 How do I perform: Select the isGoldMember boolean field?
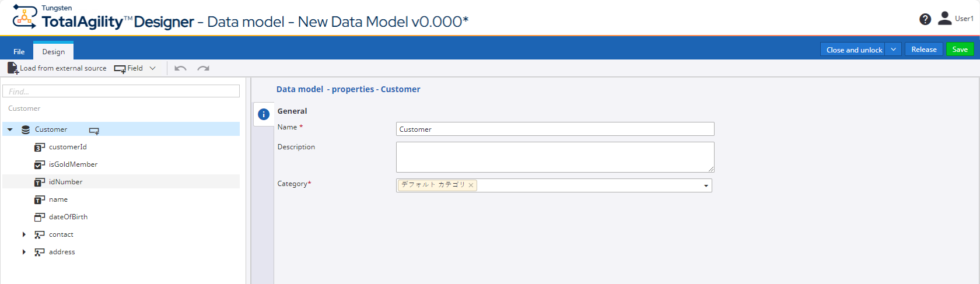[73, 164]
